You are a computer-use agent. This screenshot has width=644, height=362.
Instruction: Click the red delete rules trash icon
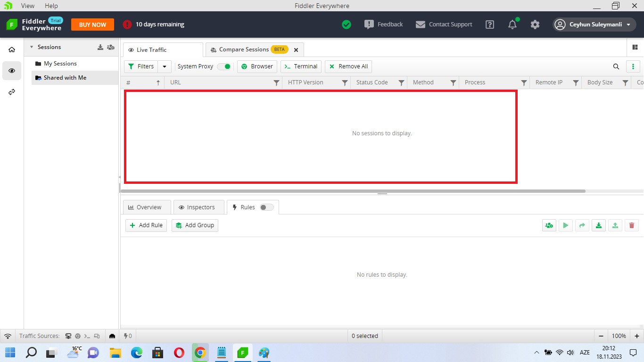[x=632, y=225]
